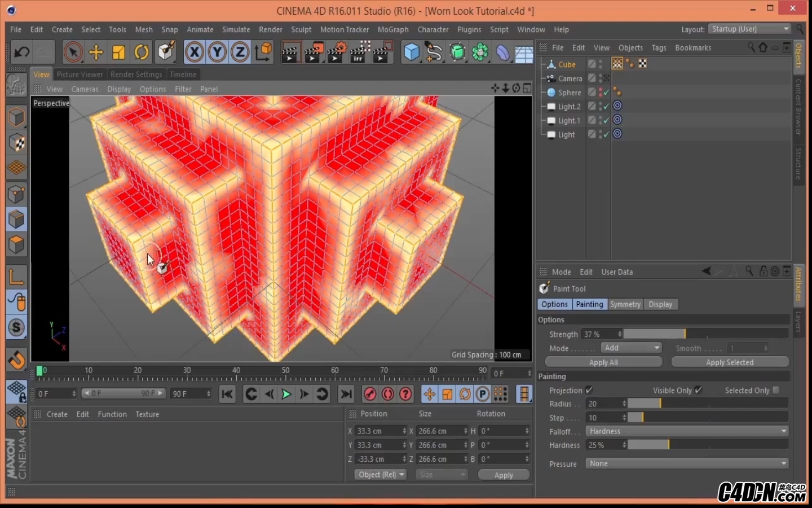
Task: Switch to Polygons mode cube icon
Action: (x=16, y=245)
